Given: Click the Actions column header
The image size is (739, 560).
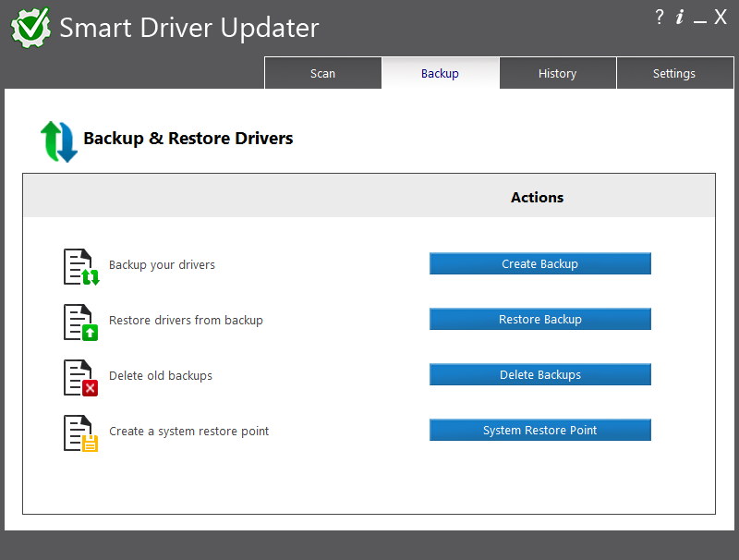Looking at the screenshot, I should point(537,197).
